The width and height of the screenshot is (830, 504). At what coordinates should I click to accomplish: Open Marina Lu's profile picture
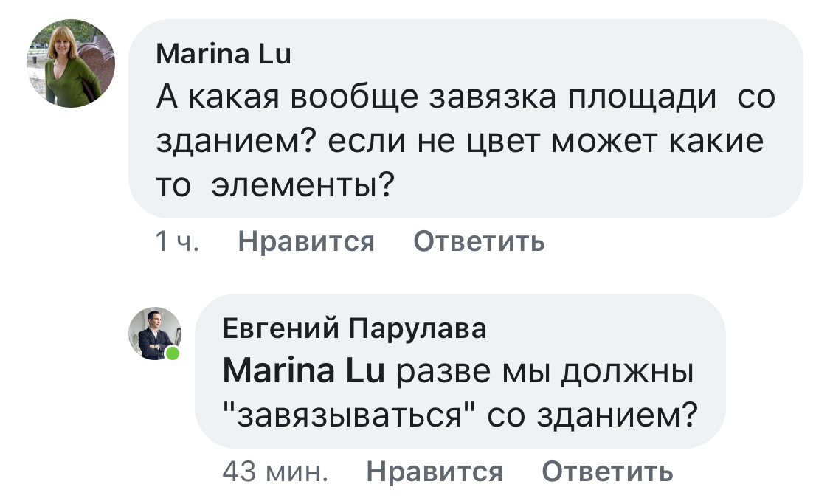click(71, 64)
